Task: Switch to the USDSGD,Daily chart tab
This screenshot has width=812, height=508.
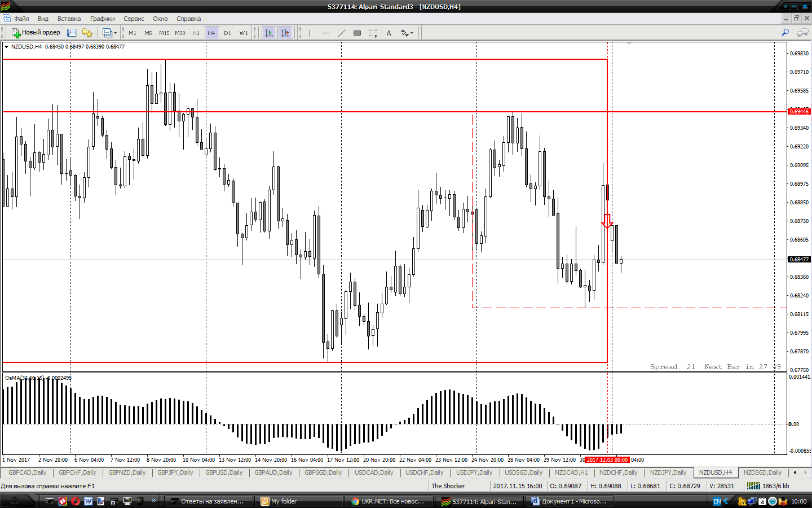Action: [x=524, y=472]
